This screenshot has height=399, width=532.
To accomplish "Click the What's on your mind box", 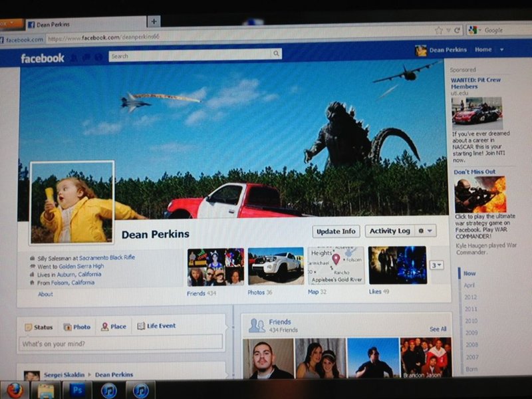I will coord(121,343).
